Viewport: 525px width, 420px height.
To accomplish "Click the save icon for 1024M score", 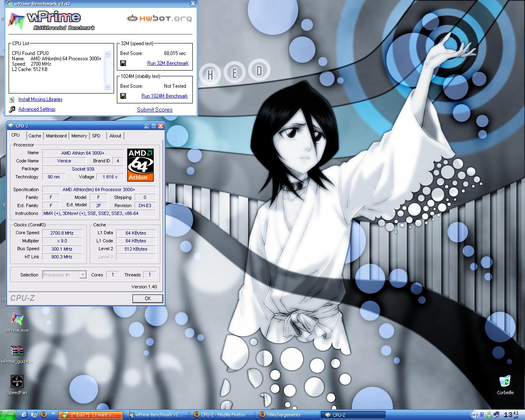I will pyautogui.click(x=123, y=96).
